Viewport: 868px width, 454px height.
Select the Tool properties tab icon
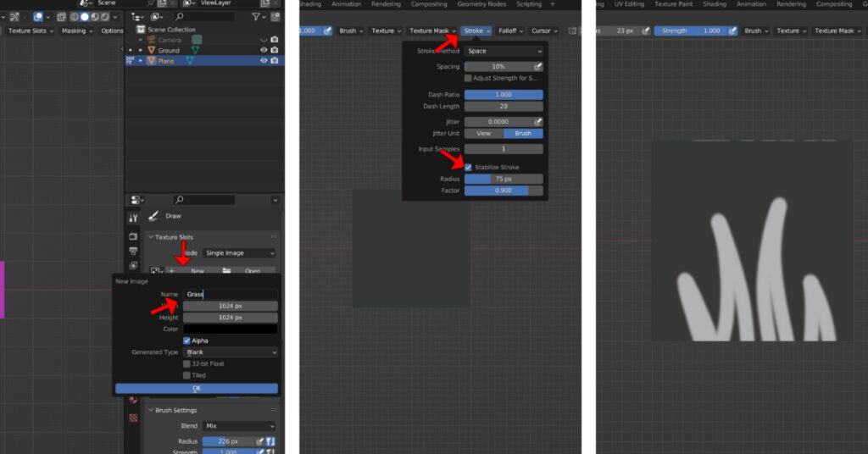133,218
